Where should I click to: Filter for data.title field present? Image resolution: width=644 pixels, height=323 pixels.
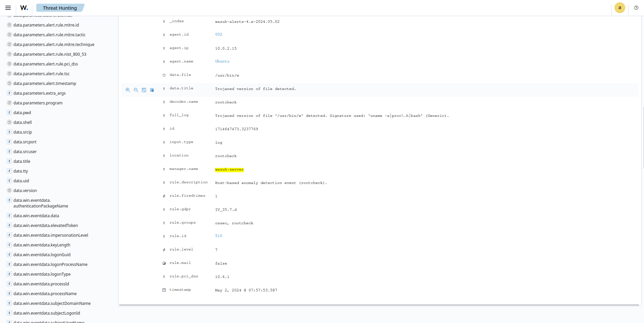pyautogui.click(x=152, y=90)
